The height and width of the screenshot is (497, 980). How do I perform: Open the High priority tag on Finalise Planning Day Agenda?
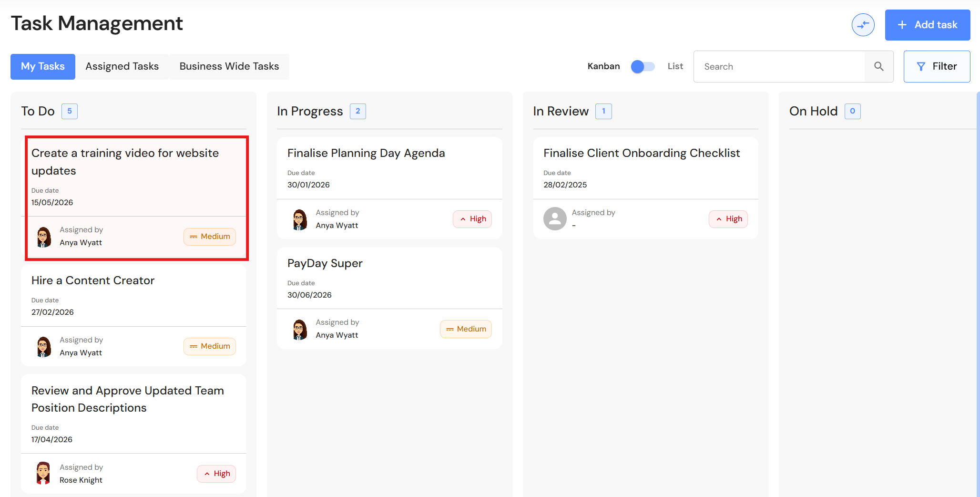[x=472, y=219]
